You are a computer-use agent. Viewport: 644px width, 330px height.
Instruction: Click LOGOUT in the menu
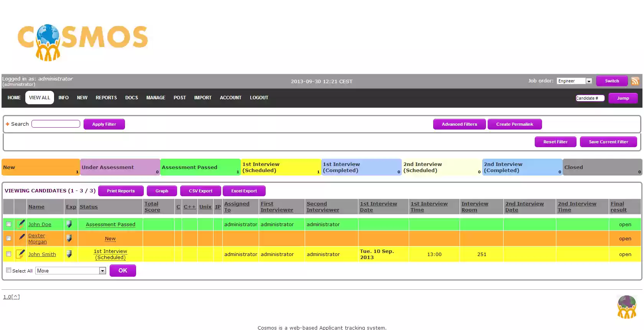click(259, 98)
